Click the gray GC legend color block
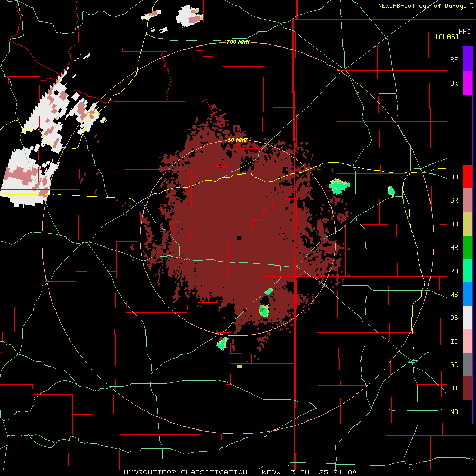 point(467,364)
